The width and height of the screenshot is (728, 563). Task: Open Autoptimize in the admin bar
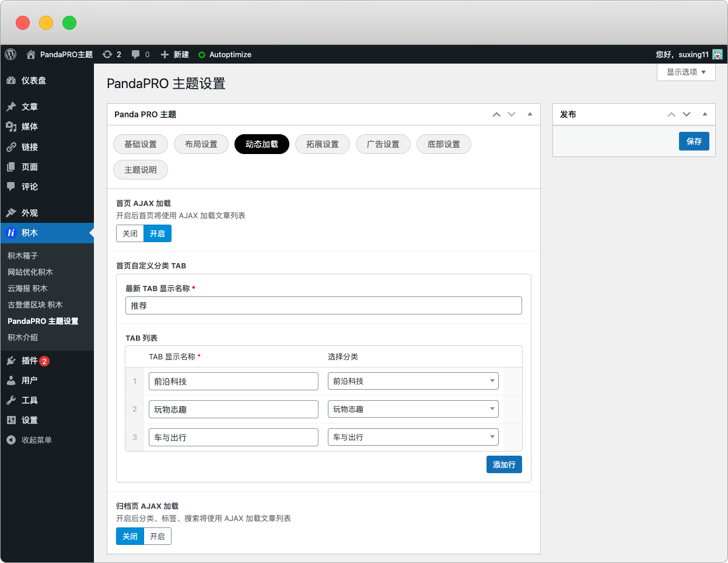tap(225, 54)
